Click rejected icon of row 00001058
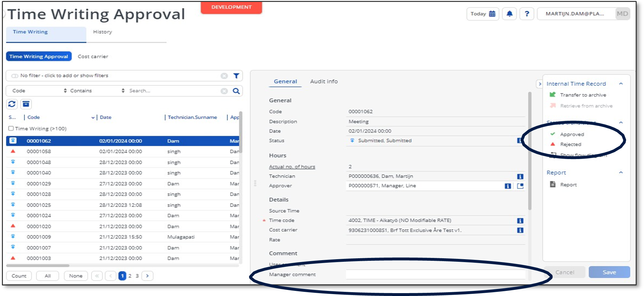The image size is (644, 296). (x=13, y=151)
